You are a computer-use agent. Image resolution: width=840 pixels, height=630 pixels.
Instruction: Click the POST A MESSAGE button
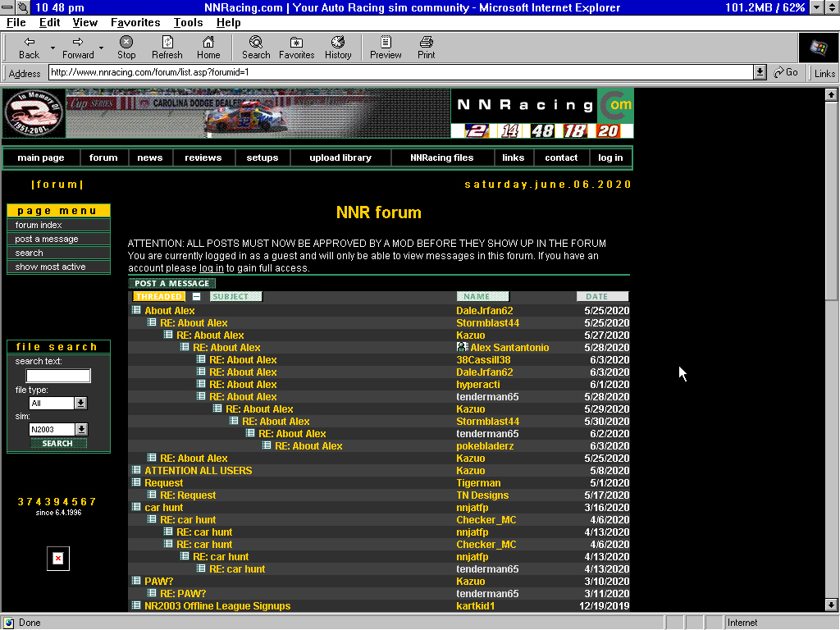(x=172, y=283)
